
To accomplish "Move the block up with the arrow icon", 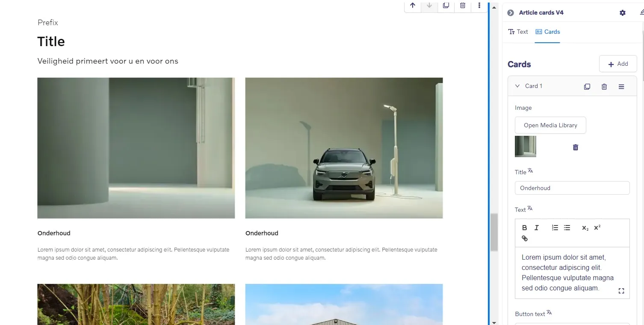I will 413,6.
